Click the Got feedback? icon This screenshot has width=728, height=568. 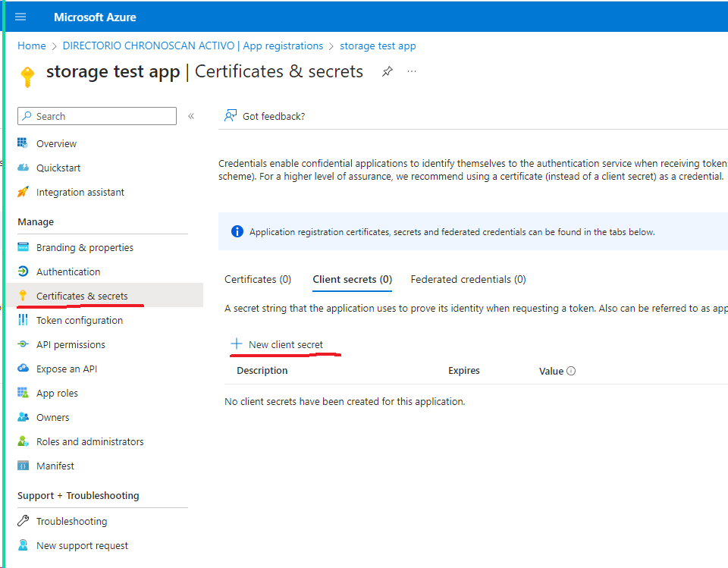click(x=231, y=116)
